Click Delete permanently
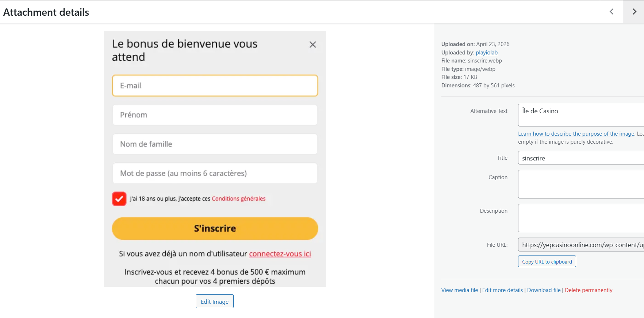This screenshot has width=644, height=318. coord(589,290)
